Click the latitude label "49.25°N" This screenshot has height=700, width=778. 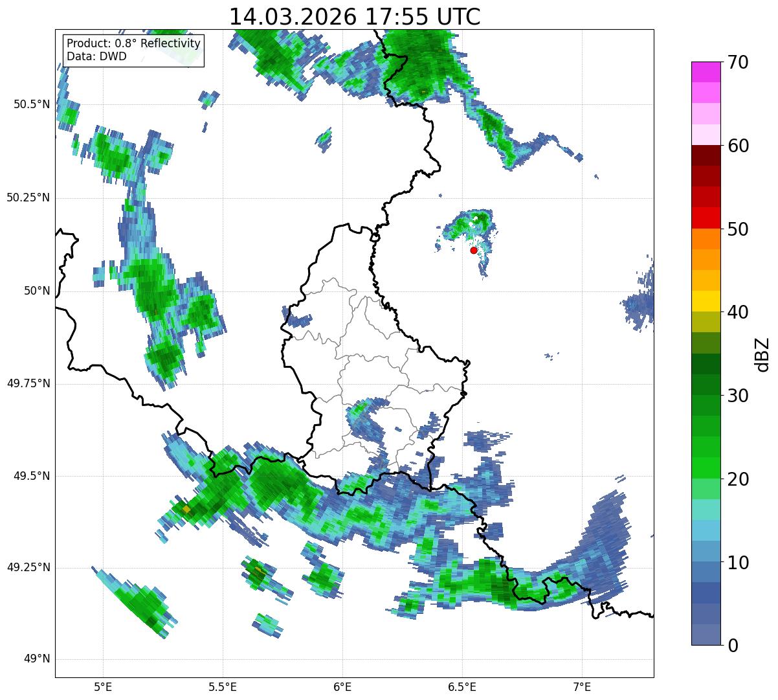point(28,567)
